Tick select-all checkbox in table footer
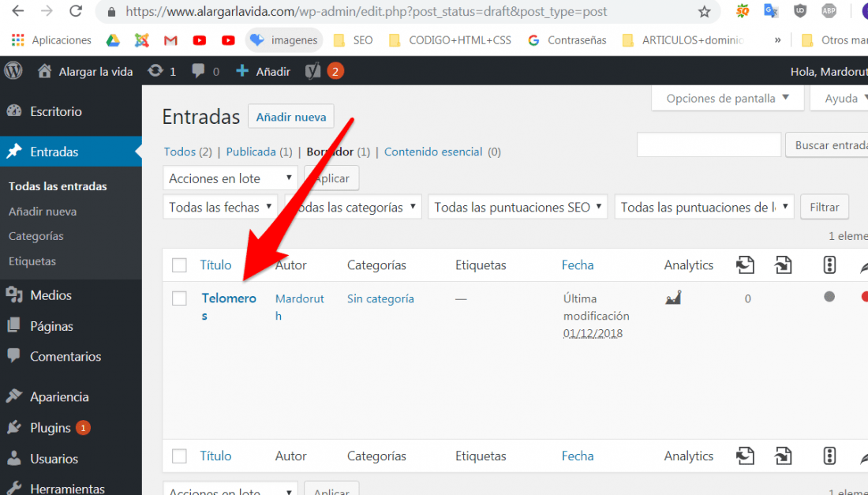Screen dimensions: 868x495 [x=179, y=456]
